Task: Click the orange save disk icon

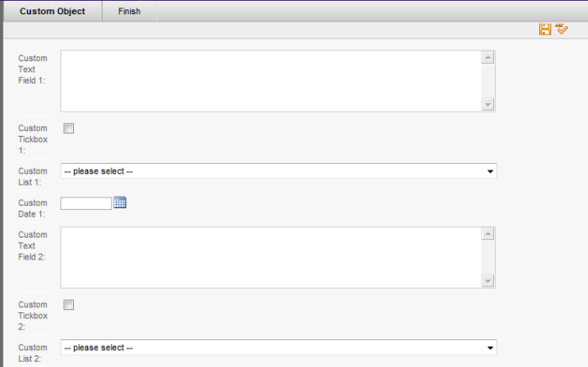Action: click(545, 29)
